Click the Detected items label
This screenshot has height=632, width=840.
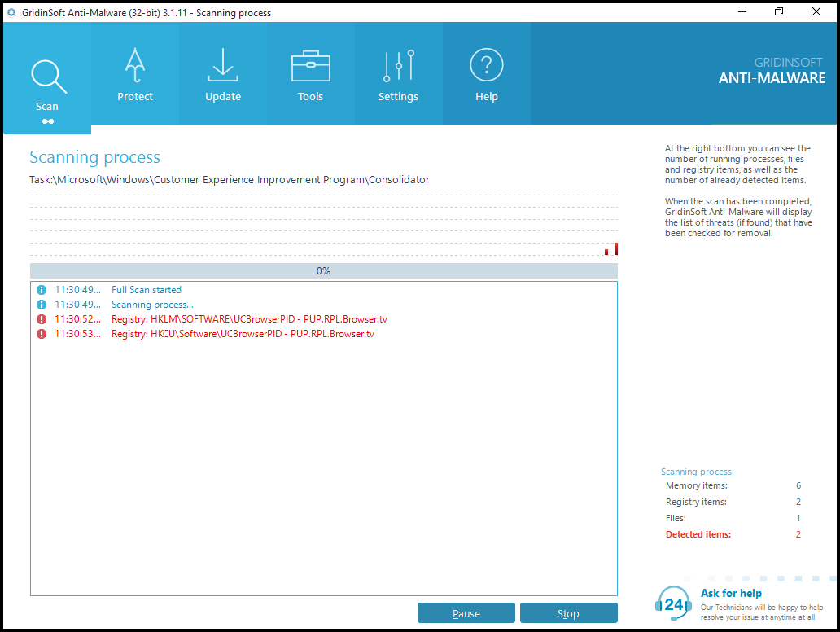pyautogui.click(x=698, y=534)
